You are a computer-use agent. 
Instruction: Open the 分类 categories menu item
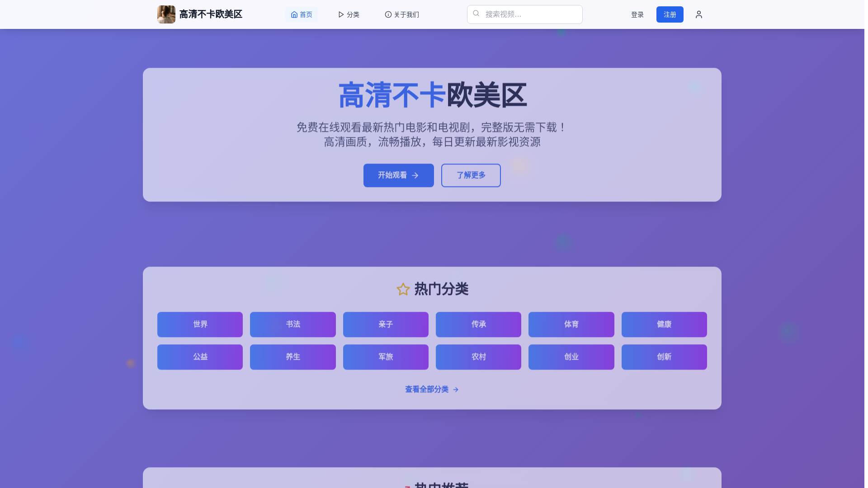[x=349, y=14]
